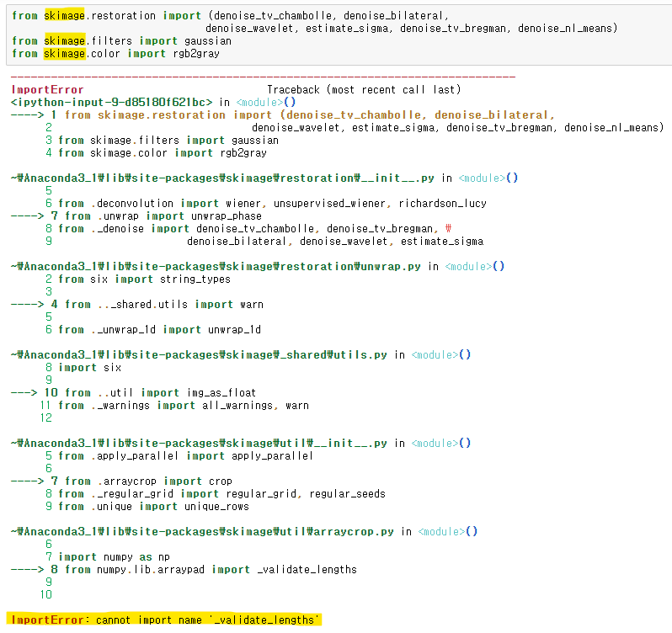672x633 pixels.
Task: Click 'from six import string_types' line
Action: pos(145,279)
